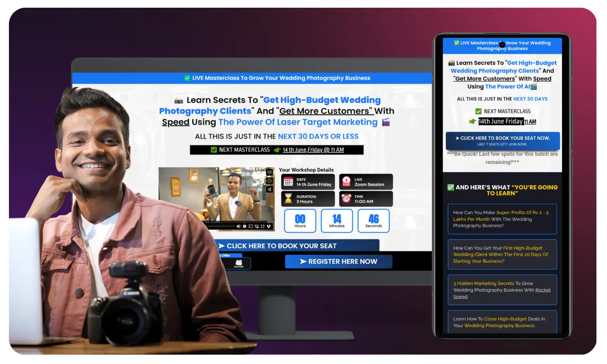Image resolution: width=607 pixels, height=364 pixels.
Task: Click the cast to screen icon
Action: click(x=250, y=226)
